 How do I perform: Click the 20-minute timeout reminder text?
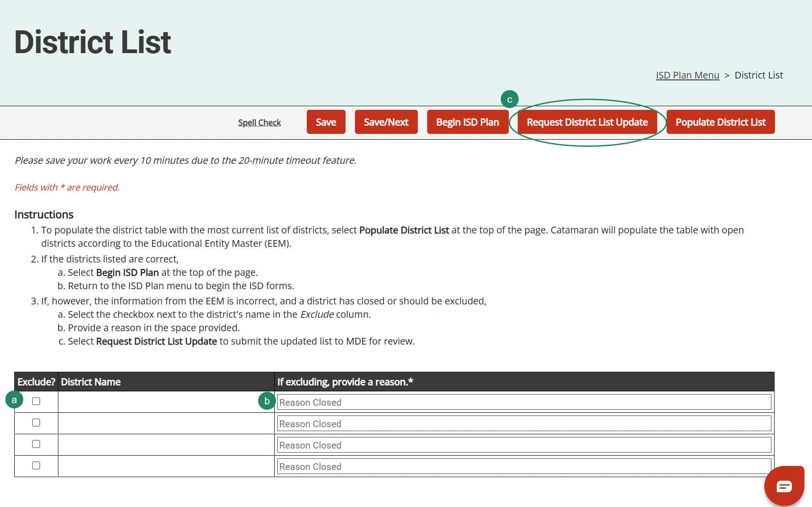185,160
